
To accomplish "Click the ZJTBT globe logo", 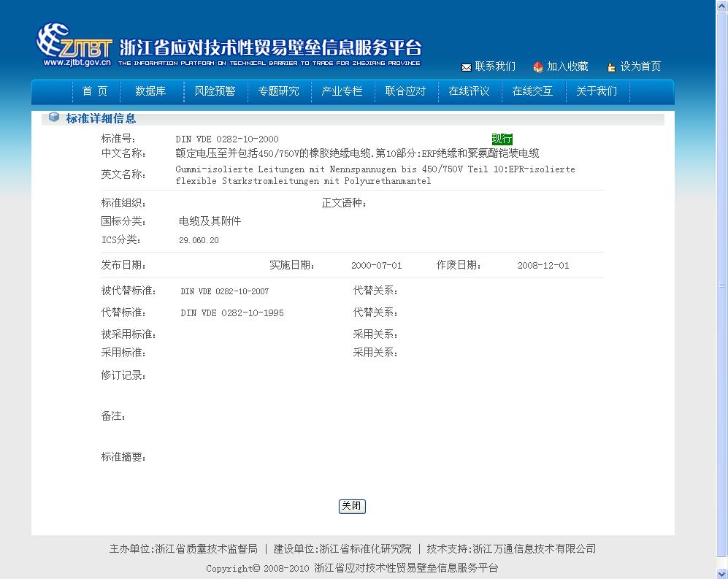I will point(55,42).
